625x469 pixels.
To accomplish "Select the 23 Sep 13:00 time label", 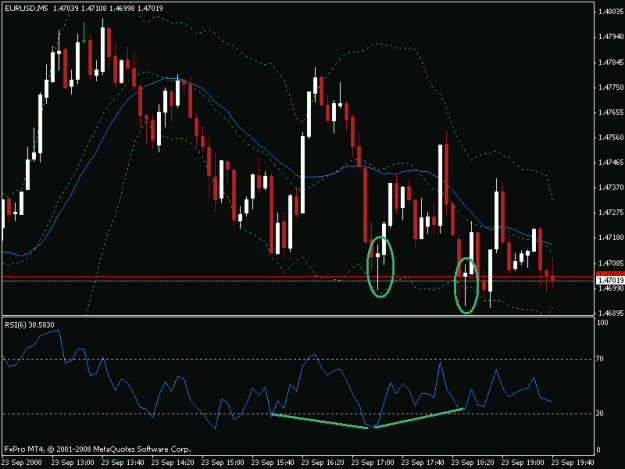I will point(73,463).
